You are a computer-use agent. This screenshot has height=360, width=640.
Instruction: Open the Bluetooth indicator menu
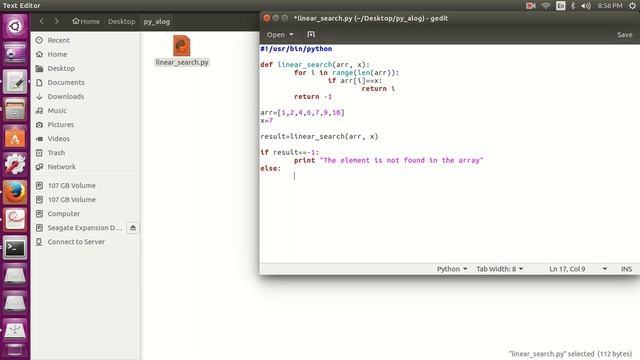573,6
